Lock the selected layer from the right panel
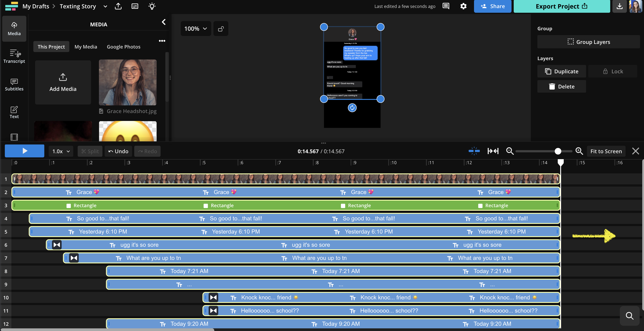Viewport: 644px width, 331px height. [613, 71]
